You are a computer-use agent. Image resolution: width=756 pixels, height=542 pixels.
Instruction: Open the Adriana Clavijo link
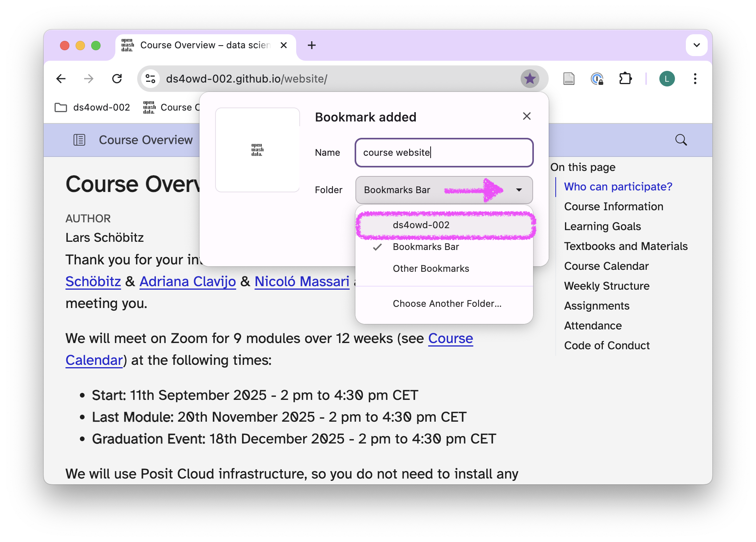tap(187, 282)
